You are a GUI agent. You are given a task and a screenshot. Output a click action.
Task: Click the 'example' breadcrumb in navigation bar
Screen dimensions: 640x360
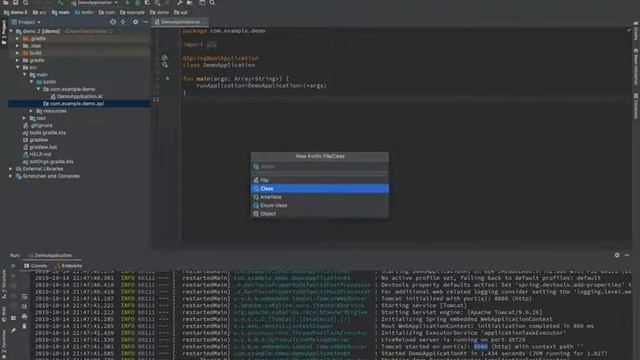[x=132, y=12]
